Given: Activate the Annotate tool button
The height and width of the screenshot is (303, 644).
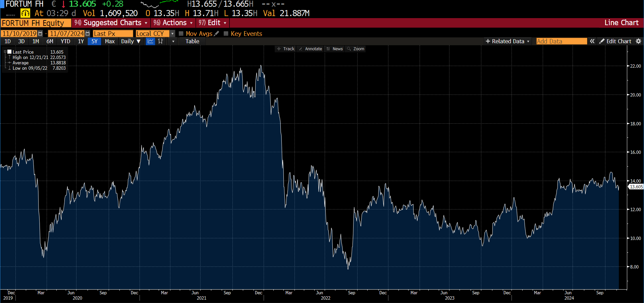Looking at the screenshot, I should [310, 49].
